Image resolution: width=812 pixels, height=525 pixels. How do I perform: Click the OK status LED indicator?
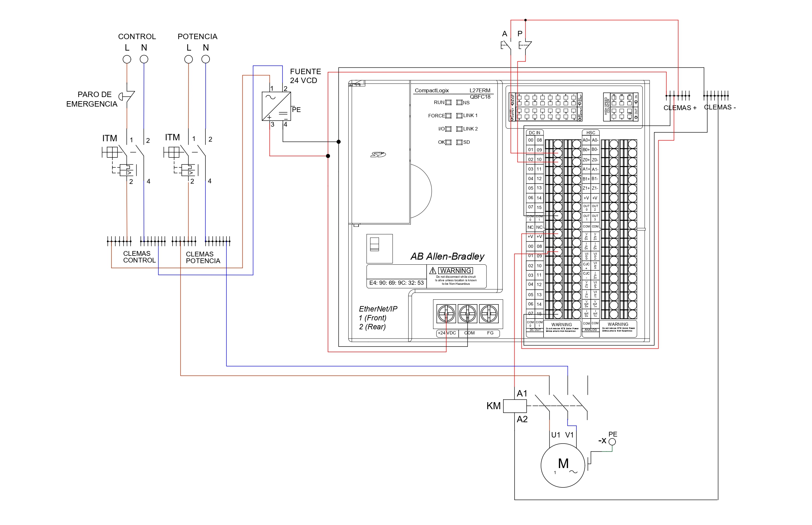pyautogui.click(x=449, y=143)
